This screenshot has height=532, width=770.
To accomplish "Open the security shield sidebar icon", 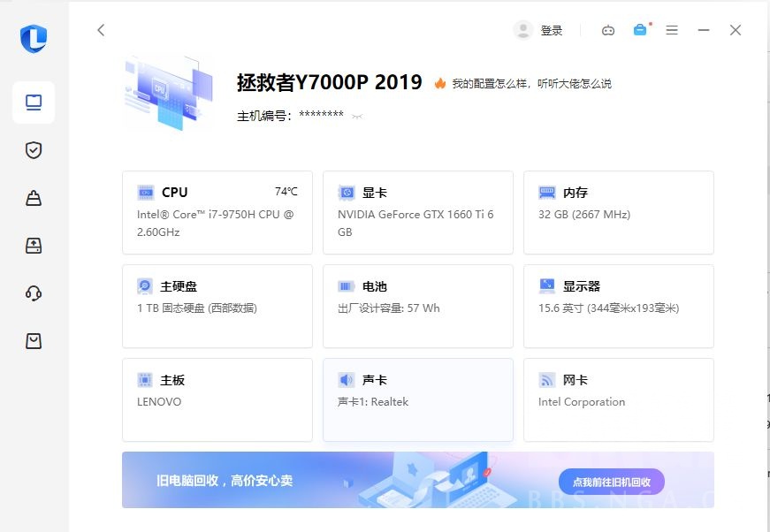I will tap(34, 150).
